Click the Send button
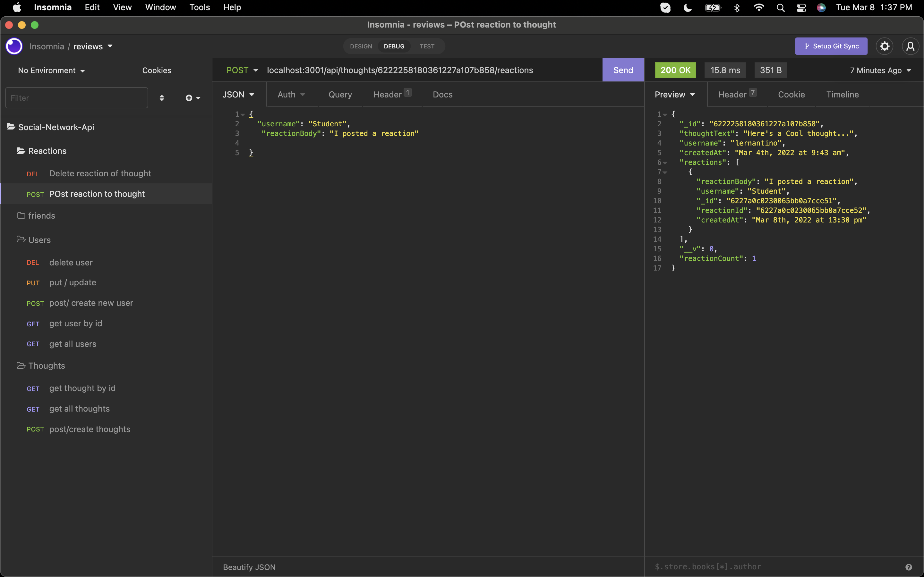Image resolution: width=924 pixels, height=577 pixels. tap(622, 70)
